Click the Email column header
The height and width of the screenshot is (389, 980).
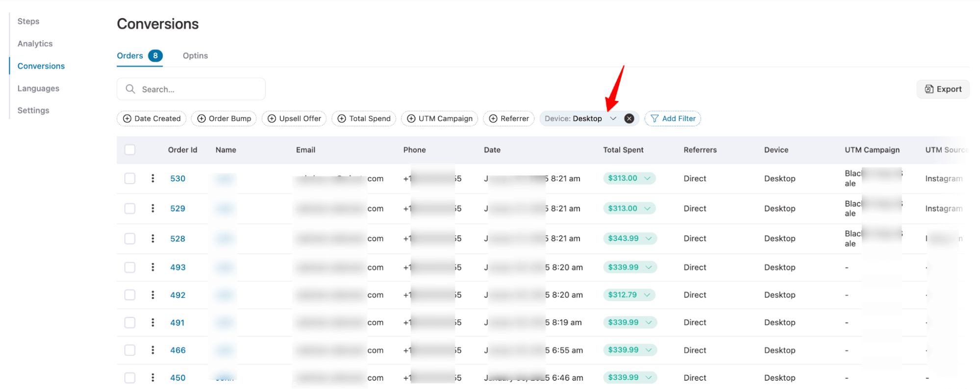pos(305,150)
